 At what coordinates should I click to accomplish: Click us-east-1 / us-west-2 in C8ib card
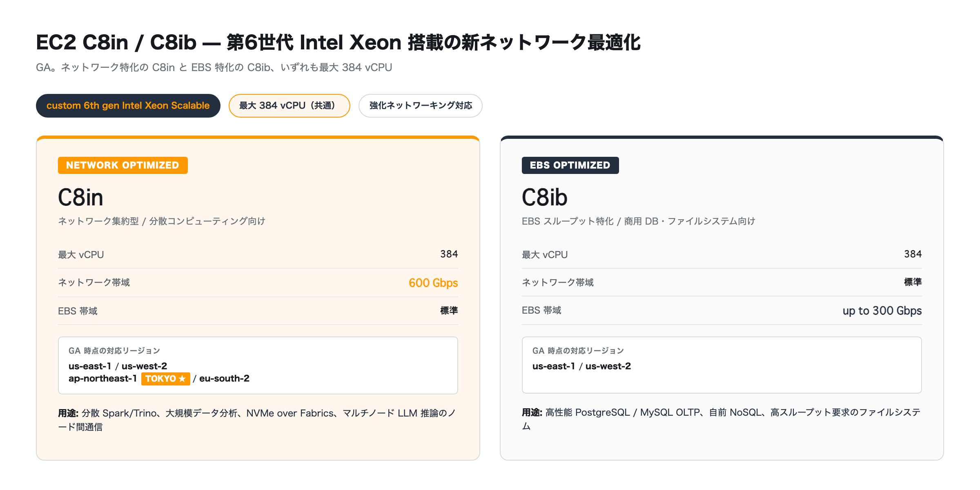pyautogui.click(x=582, y=366)
